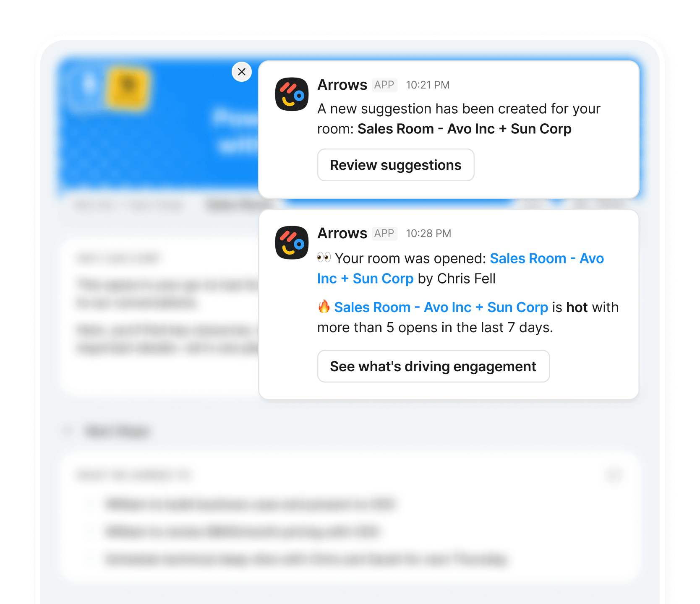Click 'See what's driving engagement'

[434, 366]
